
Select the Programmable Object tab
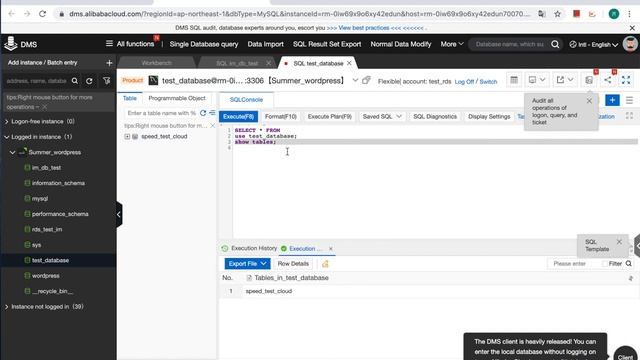[x=177, y=98]
